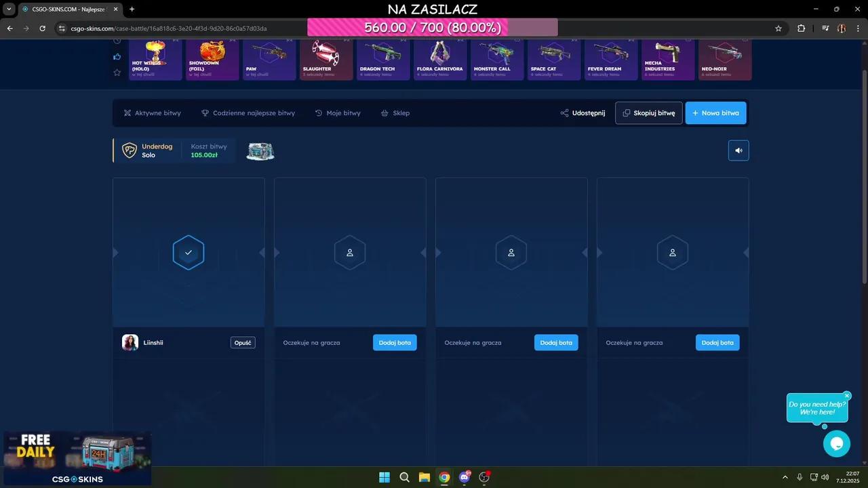Open OBS Studio from taskbar

point(484,477)
